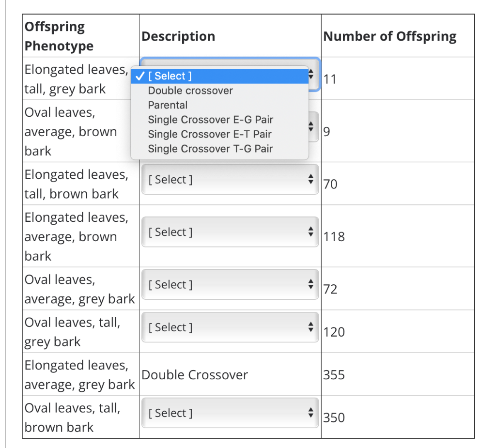This screenshot has height=448, width=496.
Task: Click arrows of partially hidden 9 offspring dropdown
Action: (311, 127)
